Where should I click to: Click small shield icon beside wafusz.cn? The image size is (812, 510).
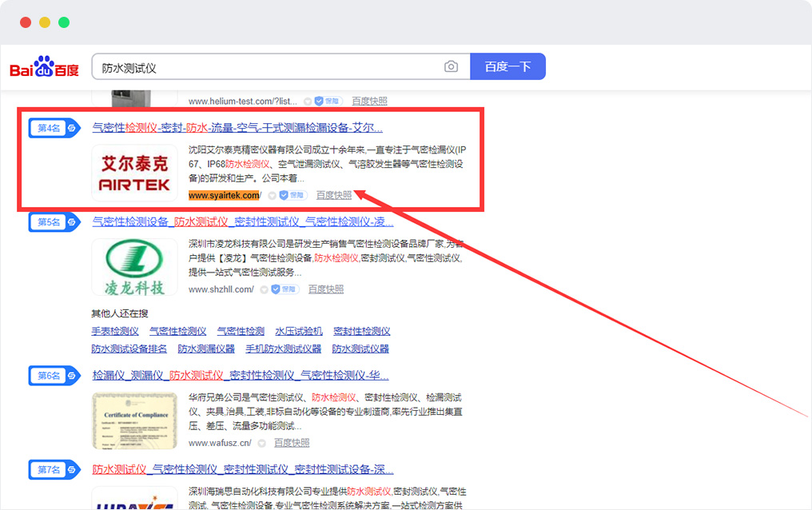262,443
